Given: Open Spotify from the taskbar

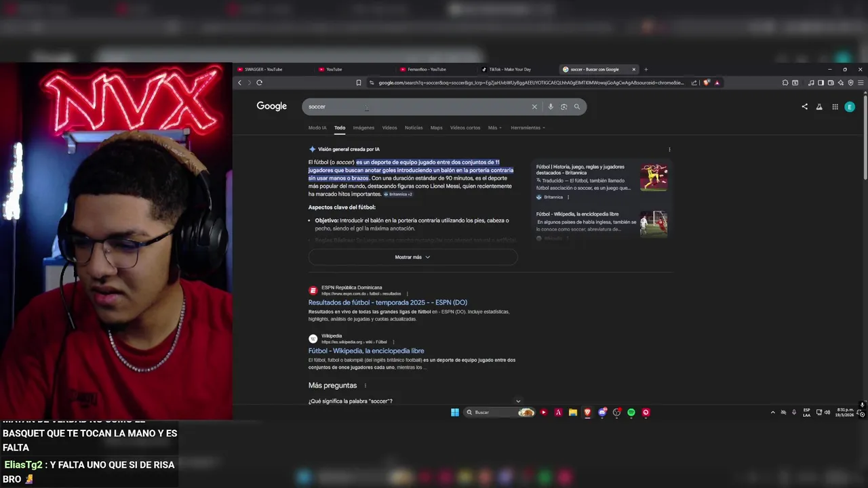Looking at the screenshot, I should point(631,412).
